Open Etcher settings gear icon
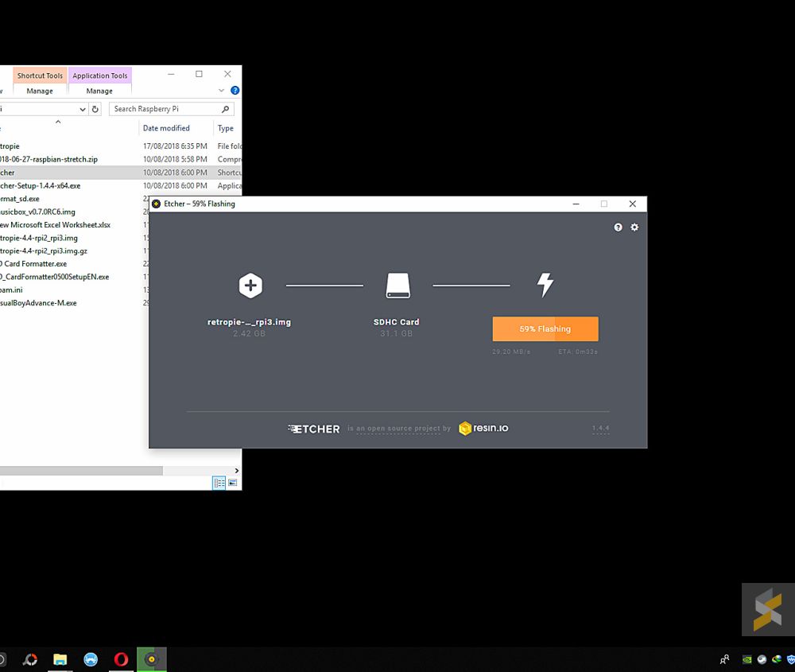This screenshot has height=672, width=795. pyautogui.click(x=634, y=227)
